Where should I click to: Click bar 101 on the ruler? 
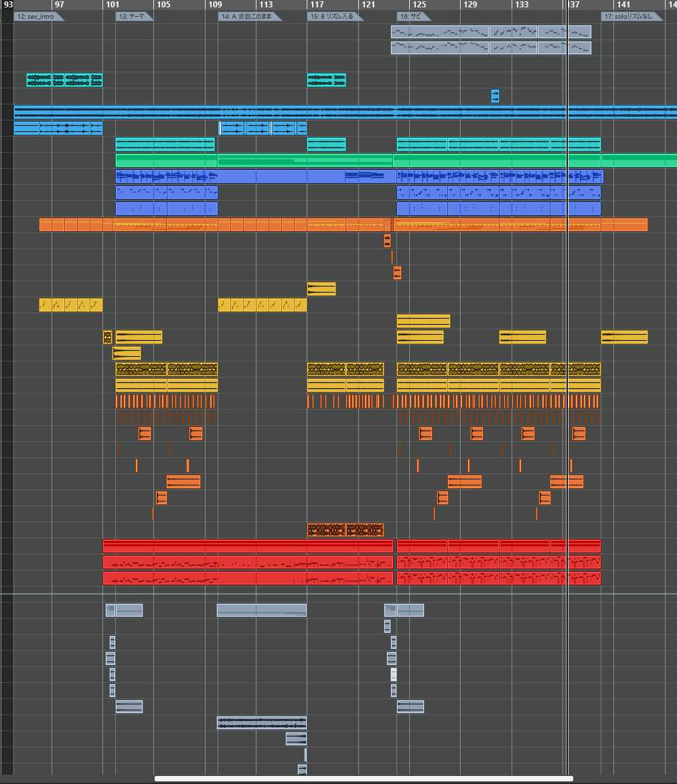(112, 5)
